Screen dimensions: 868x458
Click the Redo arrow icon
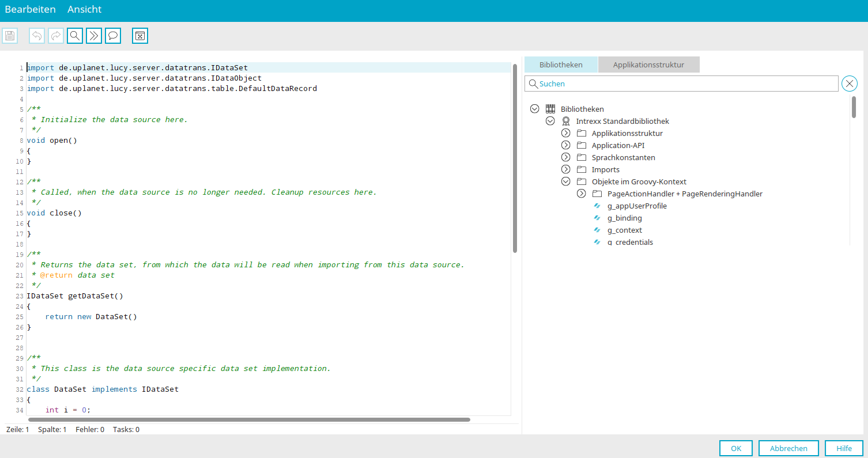pos(56,36)
